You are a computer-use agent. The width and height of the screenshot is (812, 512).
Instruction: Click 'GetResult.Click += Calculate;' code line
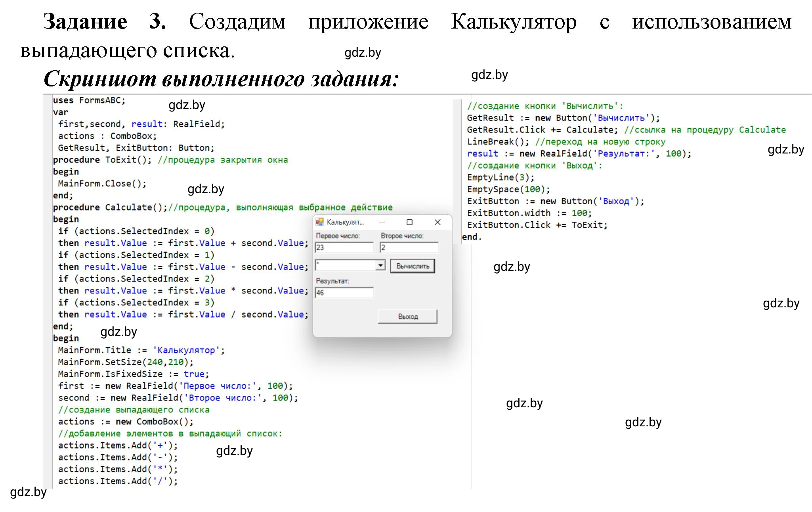tap(543, 130)
